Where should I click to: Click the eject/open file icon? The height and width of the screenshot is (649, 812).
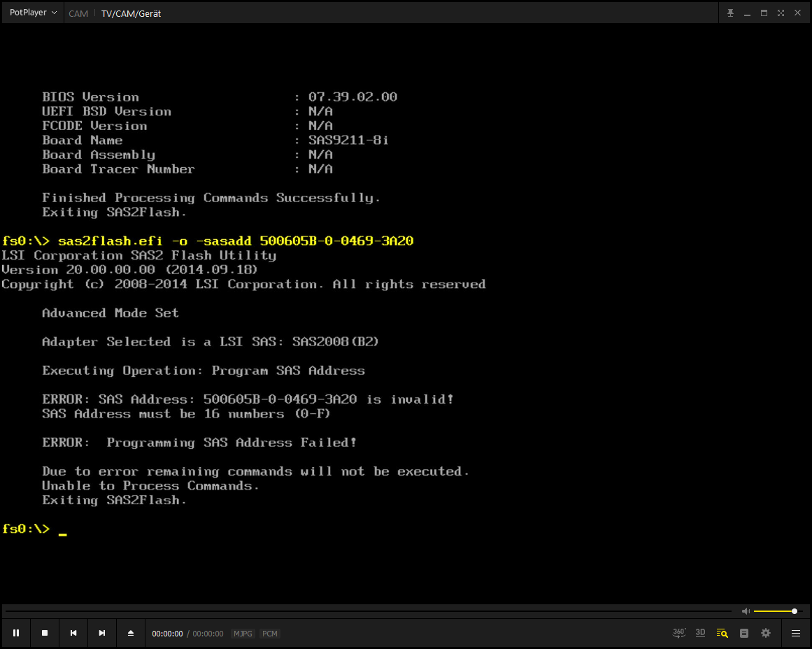tap(131, 633)
